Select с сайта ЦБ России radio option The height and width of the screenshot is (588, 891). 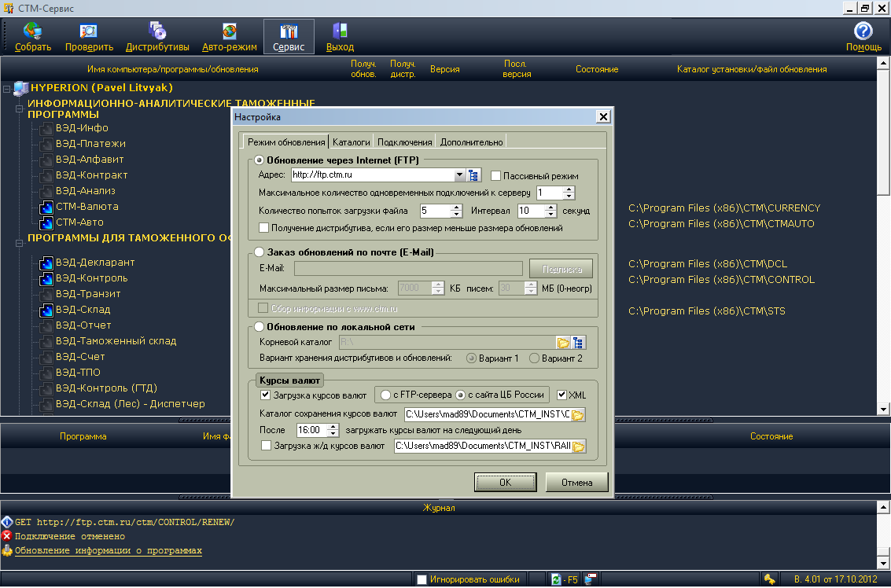[x=461, y=395]
